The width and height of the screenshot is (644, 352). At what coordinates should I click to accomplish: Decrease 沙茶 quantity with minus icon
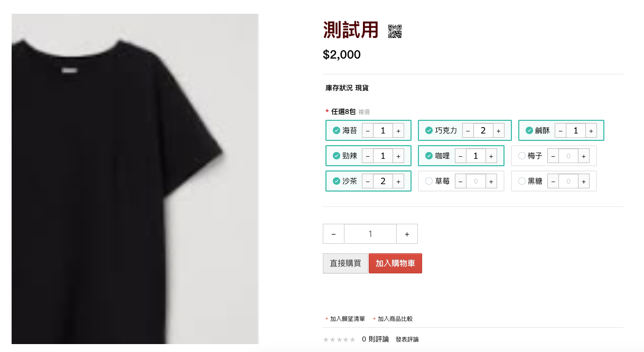click(x=368, y=181)
